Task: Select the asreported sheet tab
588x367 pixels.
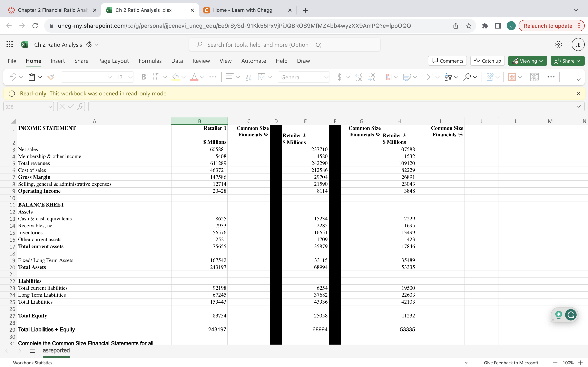Action: [56, 350]
